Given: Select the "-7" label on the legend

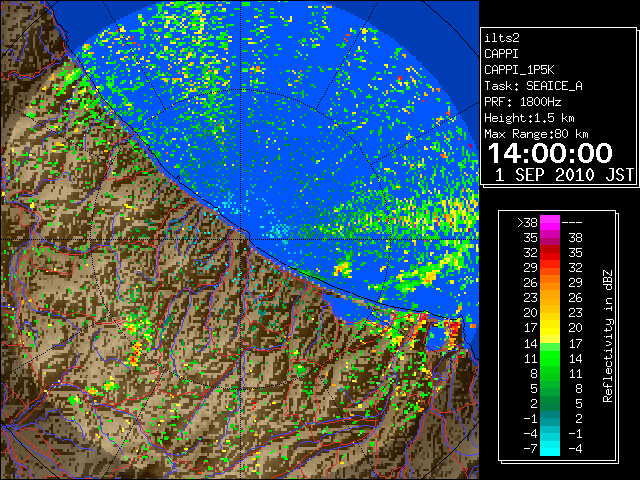Looking at the screenshot, I should 530,449.
